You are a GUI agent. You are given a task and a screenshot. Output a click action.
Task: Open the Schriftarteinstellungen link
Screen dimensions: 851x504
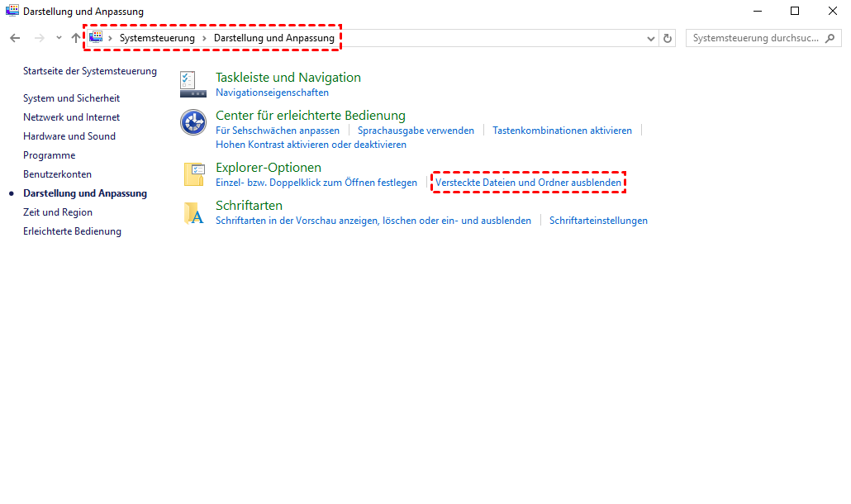[x=598, y=221]
